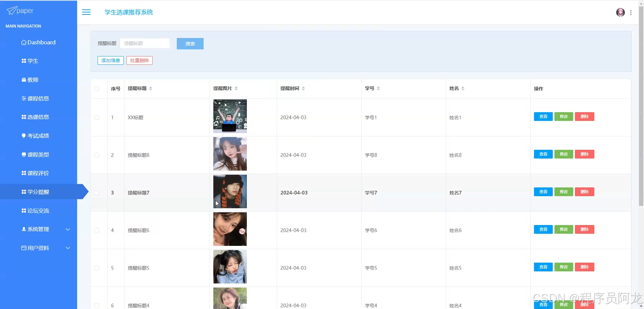
Task: Click the icon beside 课程信息
Action: (x=24, y=98)
